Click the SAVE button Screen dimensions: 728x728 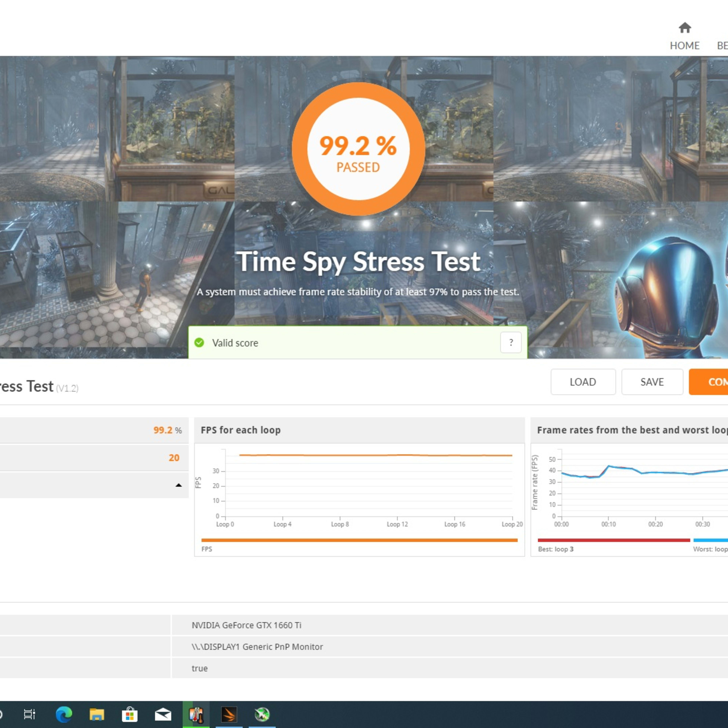coord(652,382)
